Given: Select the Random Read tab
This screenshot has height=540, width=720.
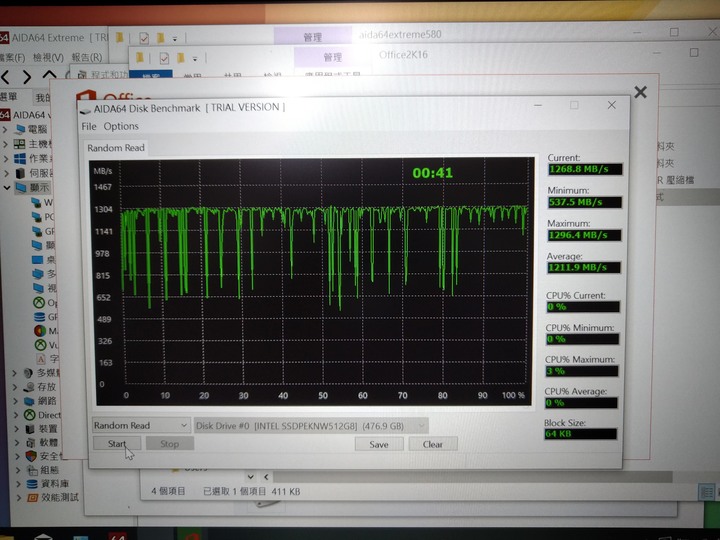Looking at the screenshot, I should coord(116,148).
